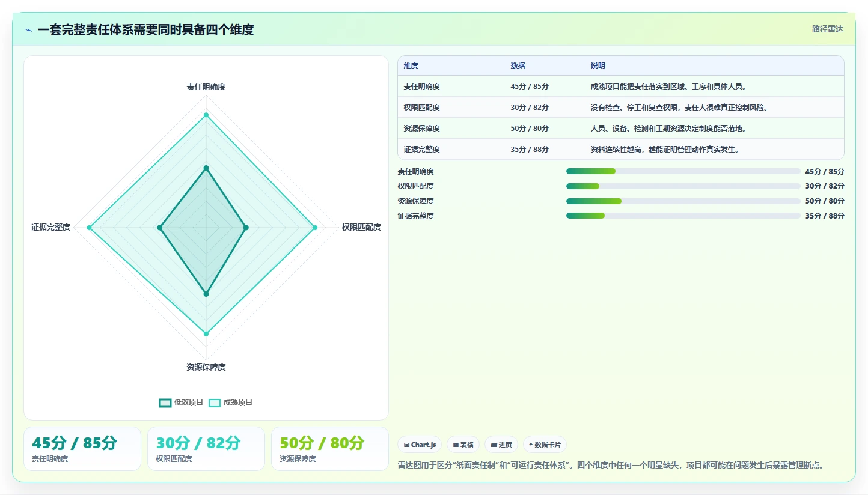Click the 资源保障度 table row cell
Image resolution: width=868 pixels, height=495 pixels.
click(x=422, y=128)
